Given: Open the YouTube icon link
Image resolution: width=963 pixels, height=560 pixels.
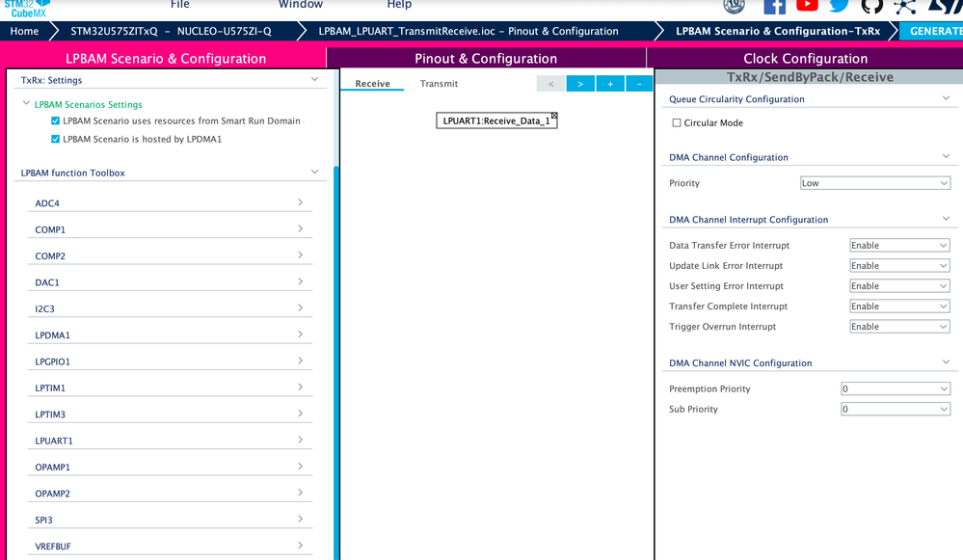Looking at the screenshot, I should (807, 5).
